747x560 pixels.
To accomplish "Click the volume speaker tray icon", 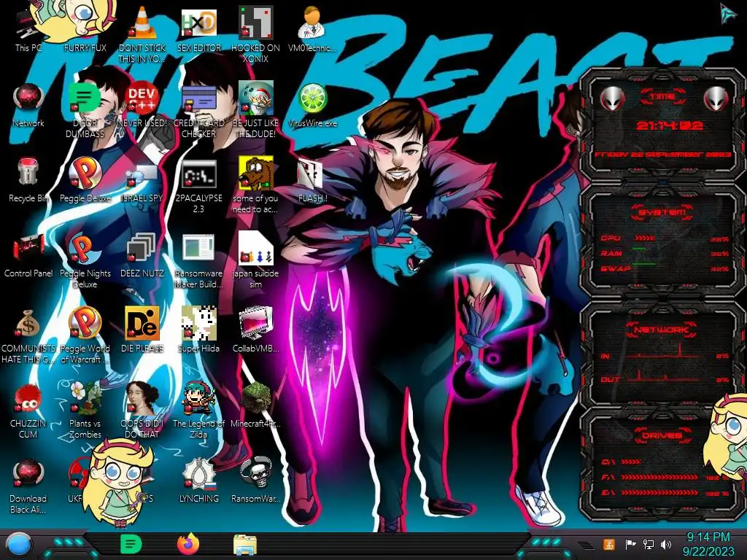I will (665, 544).
